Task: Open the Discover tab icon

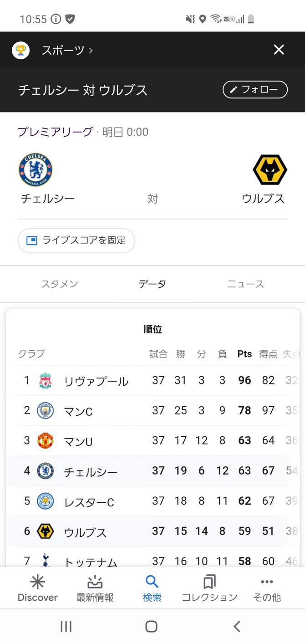Action: [x=37, y=582]
